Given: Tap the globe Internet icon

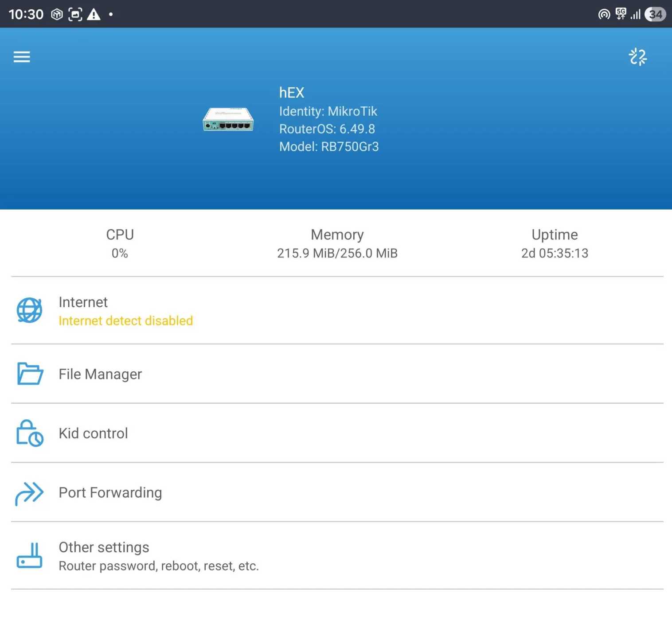Looking at the screenshot, I should click(29, 310).
